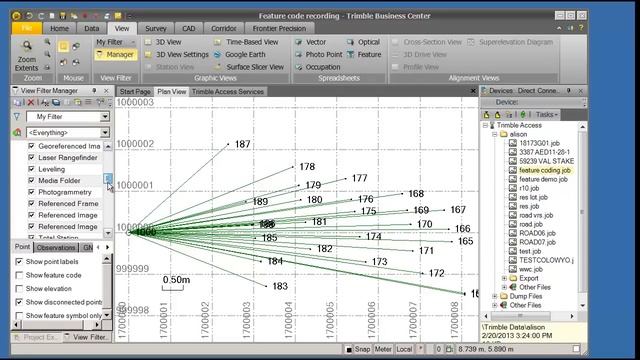Open the Feature spreadsheet

pos(364,54)
